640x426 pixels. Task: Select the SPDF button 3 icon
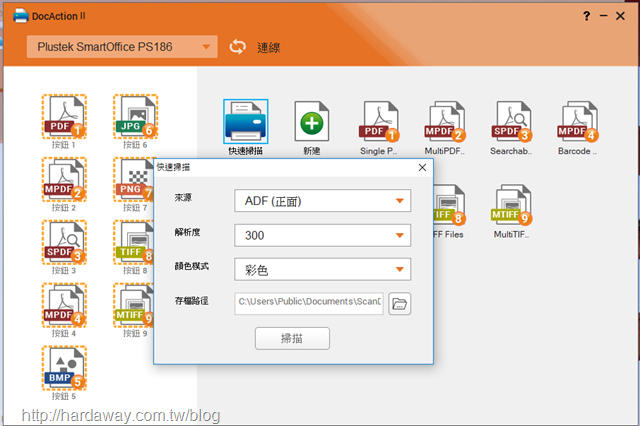coord(64,242)
